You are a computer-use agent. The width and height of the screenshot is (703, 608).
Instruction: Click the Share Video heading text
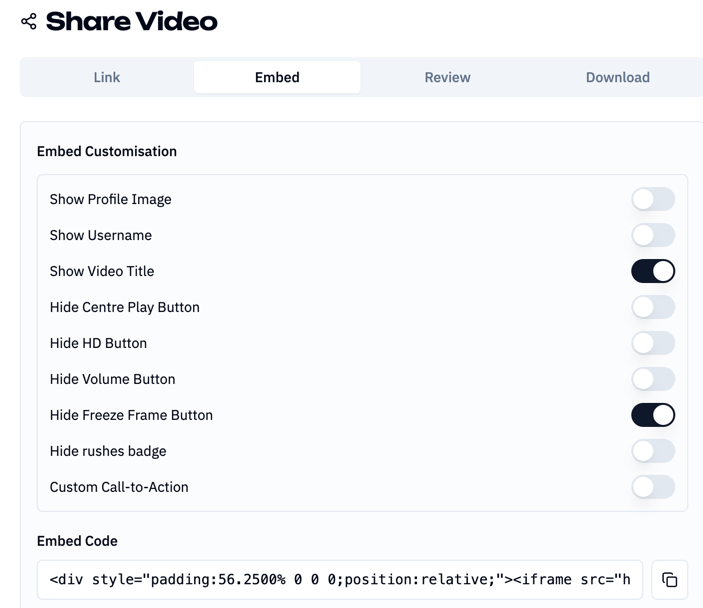(131, 21)
